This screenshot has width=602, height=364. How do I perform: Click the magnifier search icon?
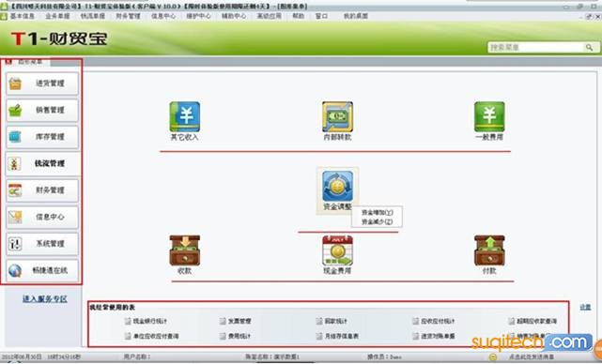pyautogui.click(x=589, y=47)
